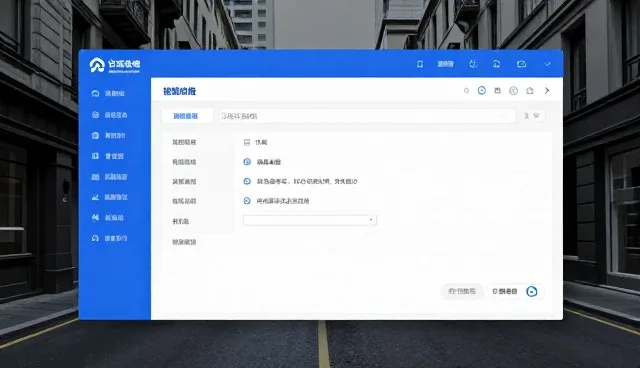640x368 pixels.
Task: Click the grey button at the bottom right
Action: pyautogui.click(x=462, y=291)
